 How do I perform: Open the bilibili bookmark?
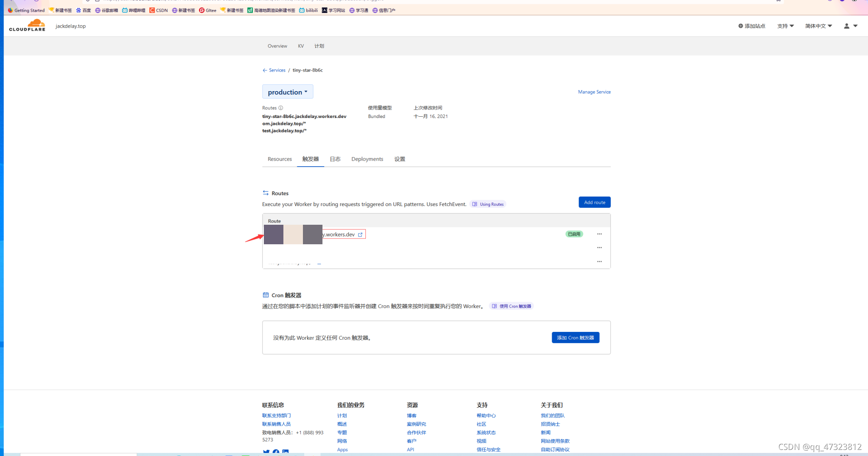pyautogui.click(x=308, y=10)
